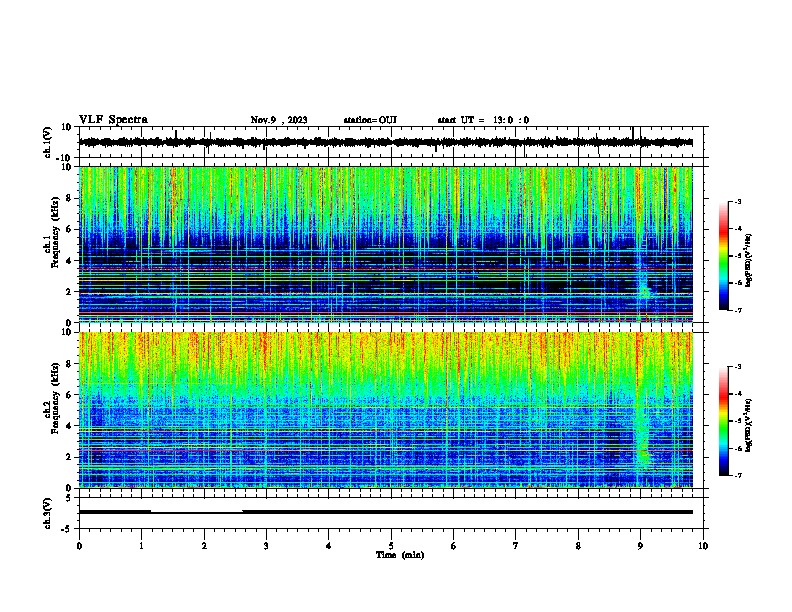Click the ch.1 colorbar log(PSD) label
This screenshot has width=792, height=612.
(749, 261)
